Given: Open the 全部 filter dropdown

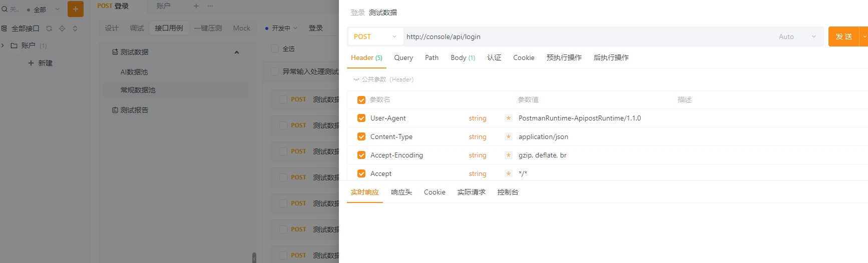Looking at the screenshot, I should pyautogui.click(x=44, y=9).
